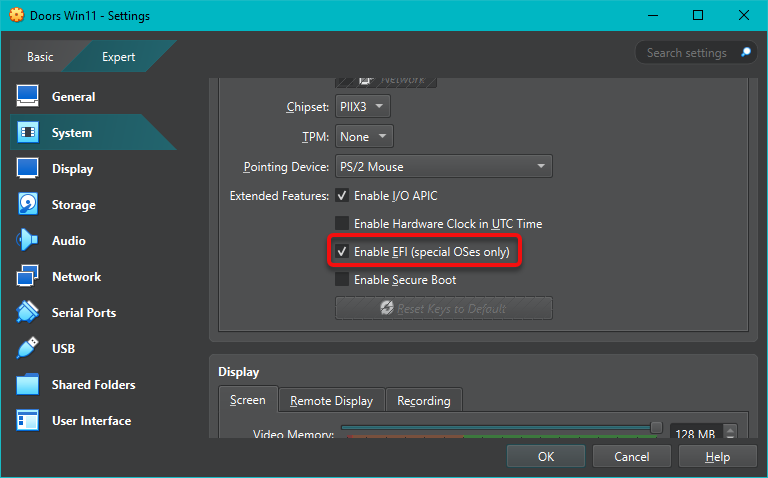Select the Display monitor icon
Image resolution: width=768 pixels, height=478 pixels.
(x=28, y=169)
